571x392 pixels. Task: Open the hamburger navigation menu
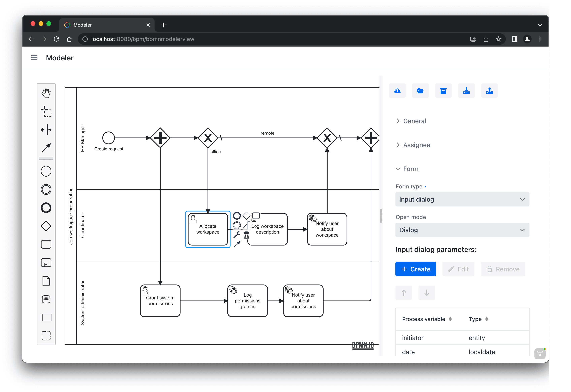[x=34, y=58]
